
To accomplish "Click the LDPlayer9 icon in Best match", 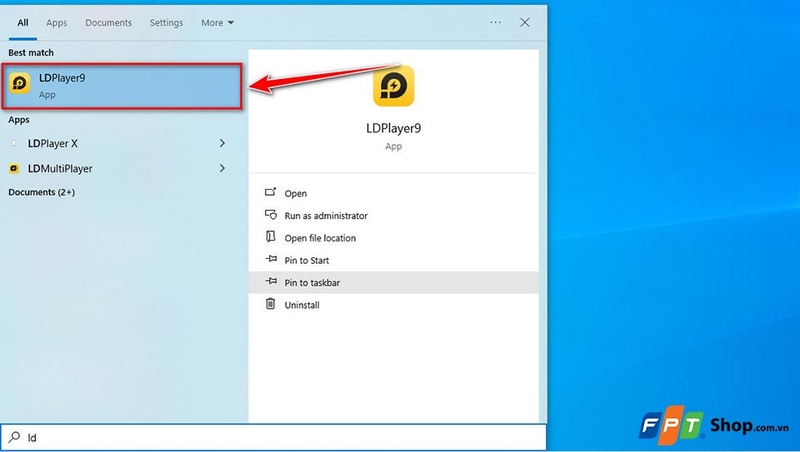I will click(20, 83).
